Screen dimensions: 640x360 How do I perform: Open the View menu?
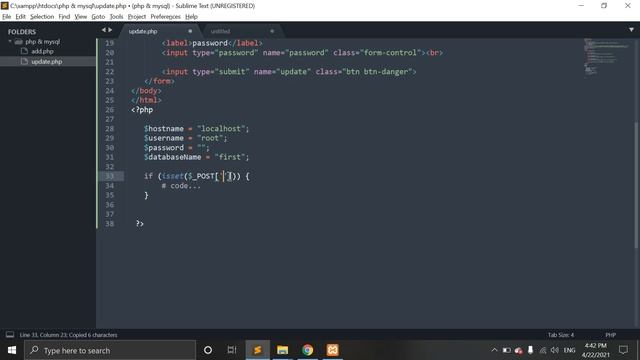[80, 17]
